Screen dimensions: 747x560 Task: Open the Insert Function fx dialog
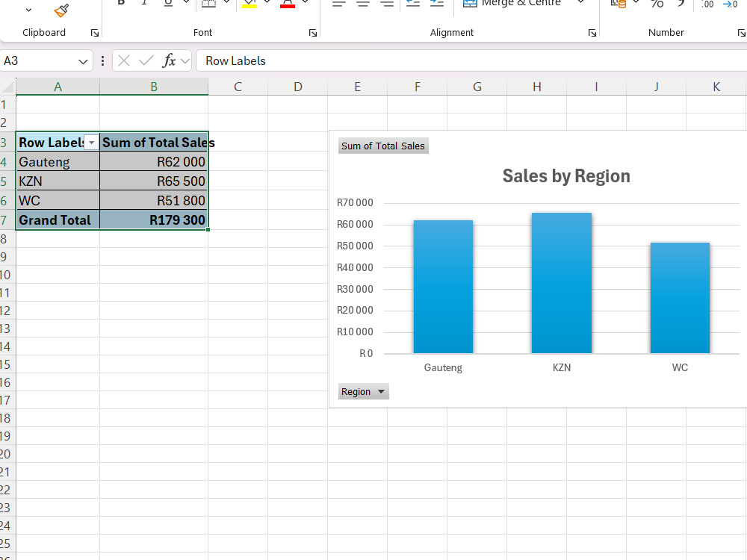tap(169, 61)
